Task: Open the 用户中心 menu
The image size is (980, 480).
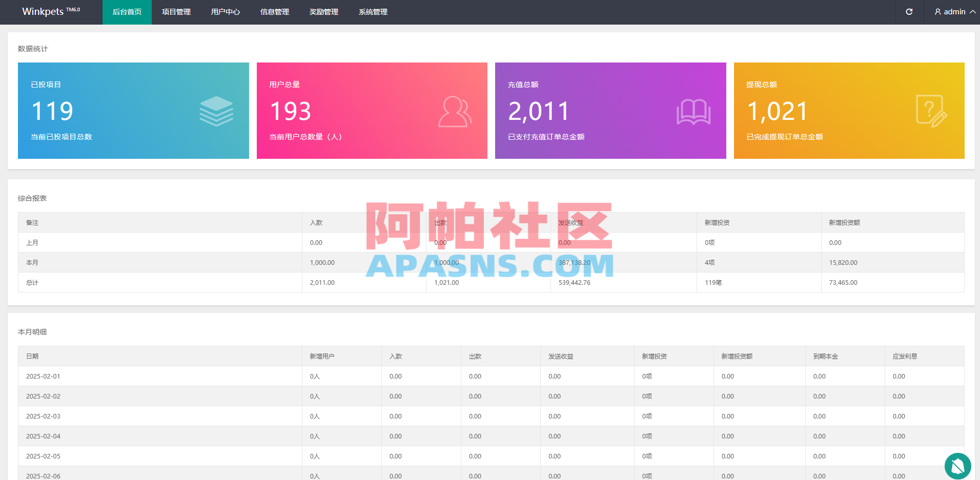Action: click(225, 12)
